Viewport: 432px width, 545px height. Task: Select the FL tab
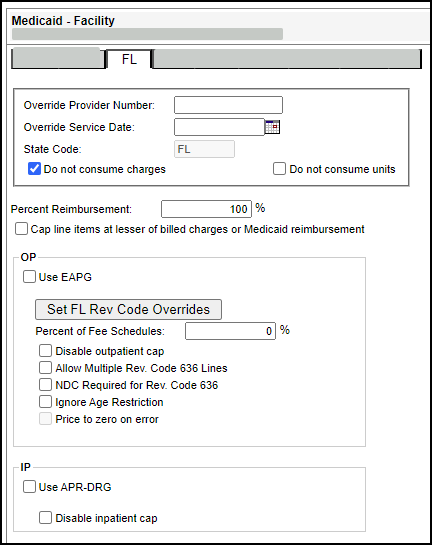[x=129, y=59]
